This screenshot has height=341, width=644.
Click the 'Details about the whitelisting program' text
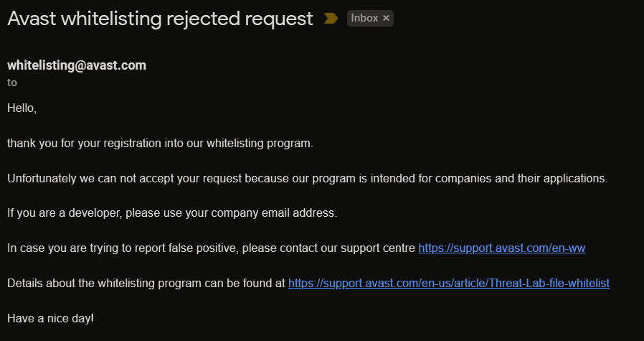146,283
